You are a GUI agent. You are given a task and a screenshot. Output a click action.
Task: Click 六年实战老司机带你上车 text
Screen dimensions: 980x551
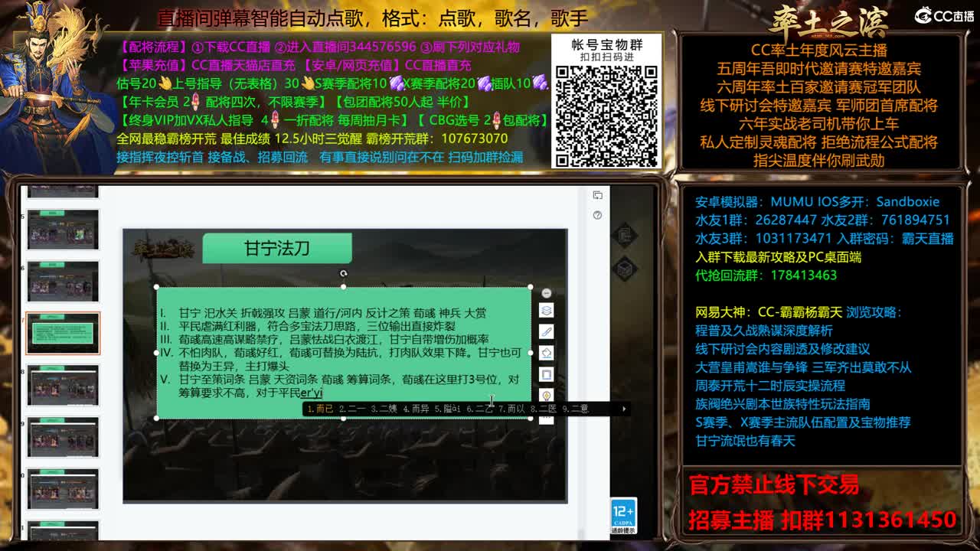(818, 124)
